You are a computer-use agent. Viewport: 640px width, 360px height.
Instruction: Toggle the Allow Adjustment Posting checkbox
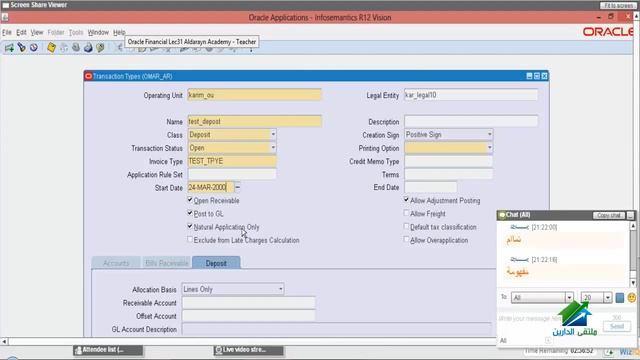406,200
